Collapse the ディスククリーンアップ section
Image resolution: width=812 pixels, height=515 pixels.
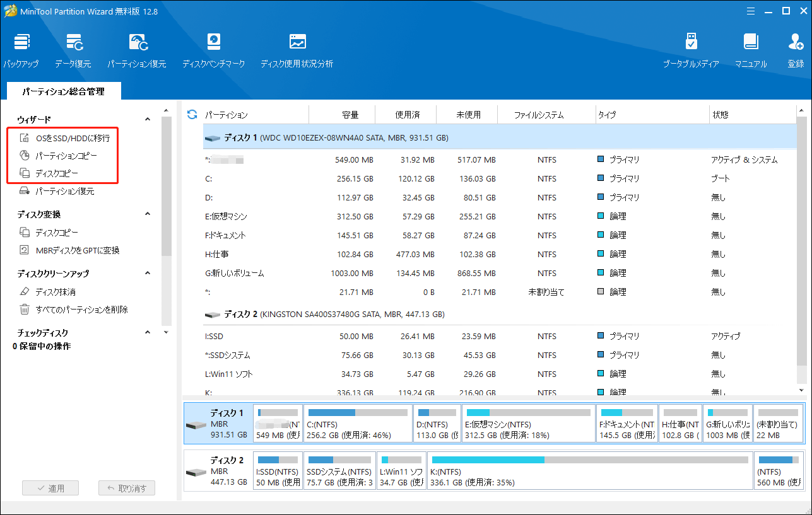tap(148, 273)
